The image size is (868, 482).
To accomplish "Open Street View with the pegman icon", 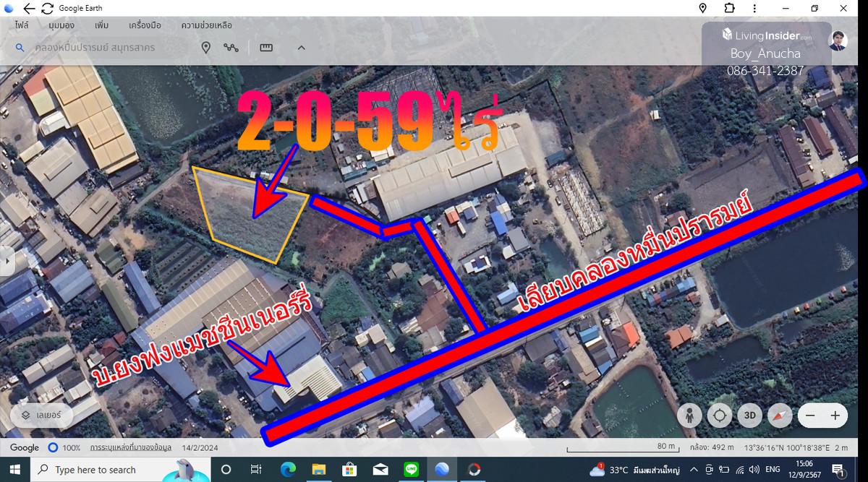I will click(x=689, y=416).
